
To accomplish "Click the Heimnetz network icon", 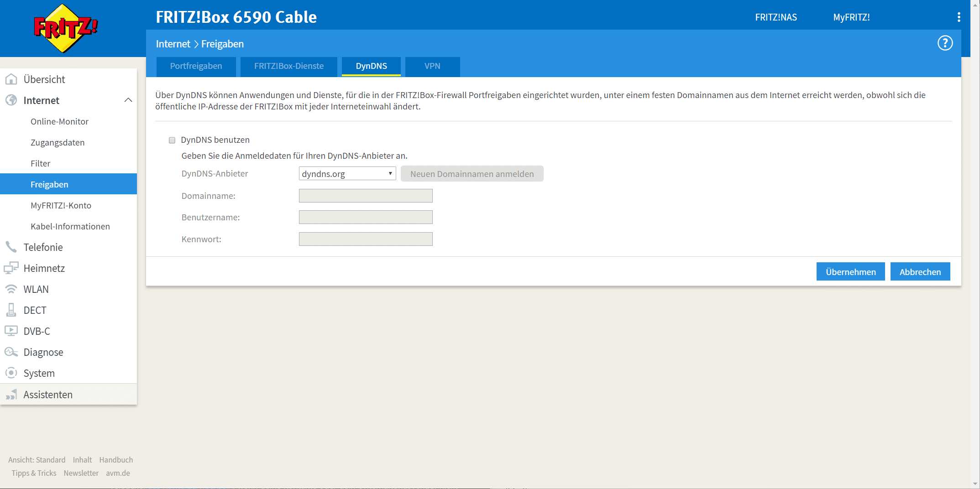I will tap(11, 268).
